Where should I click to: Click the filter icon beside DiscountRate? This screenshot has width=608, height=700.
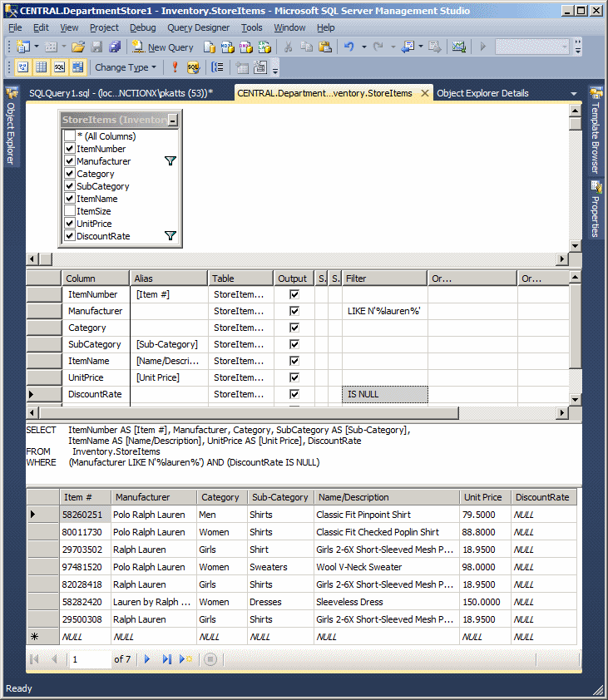171,235
